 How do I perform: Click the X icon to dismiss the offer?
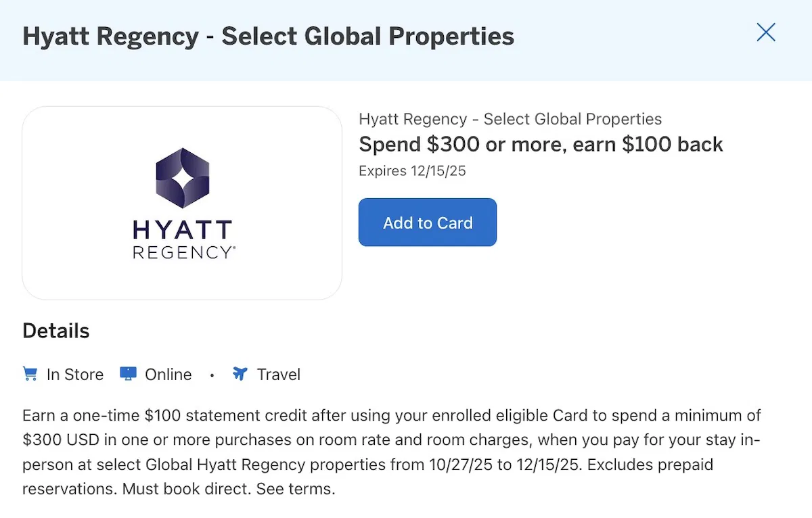765,32
